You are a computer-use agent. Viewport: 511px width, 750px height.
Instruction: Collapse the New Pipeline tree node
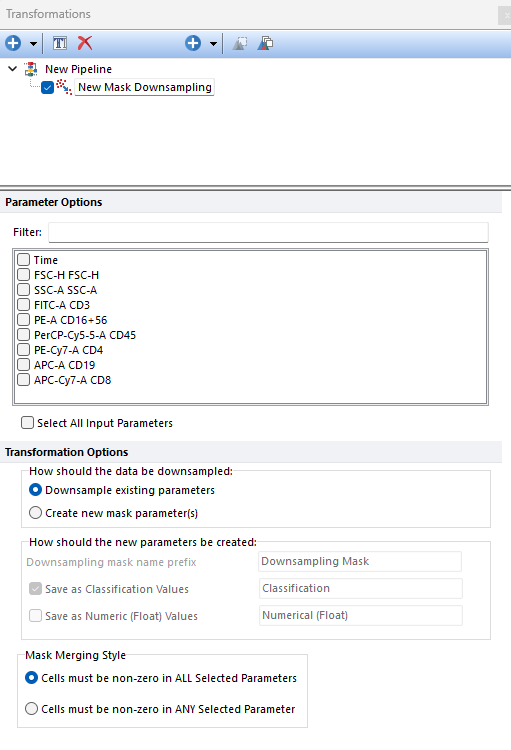point(12,69)
